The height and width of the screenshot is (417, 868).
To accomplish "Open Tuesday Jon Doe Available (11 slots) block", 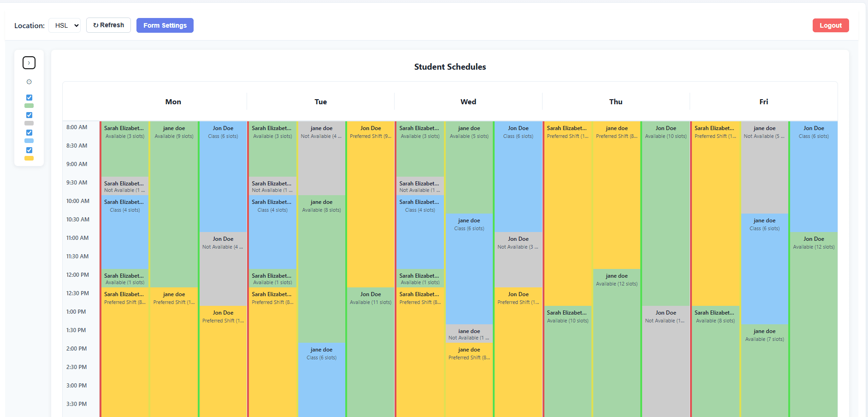I will (371, 352).
